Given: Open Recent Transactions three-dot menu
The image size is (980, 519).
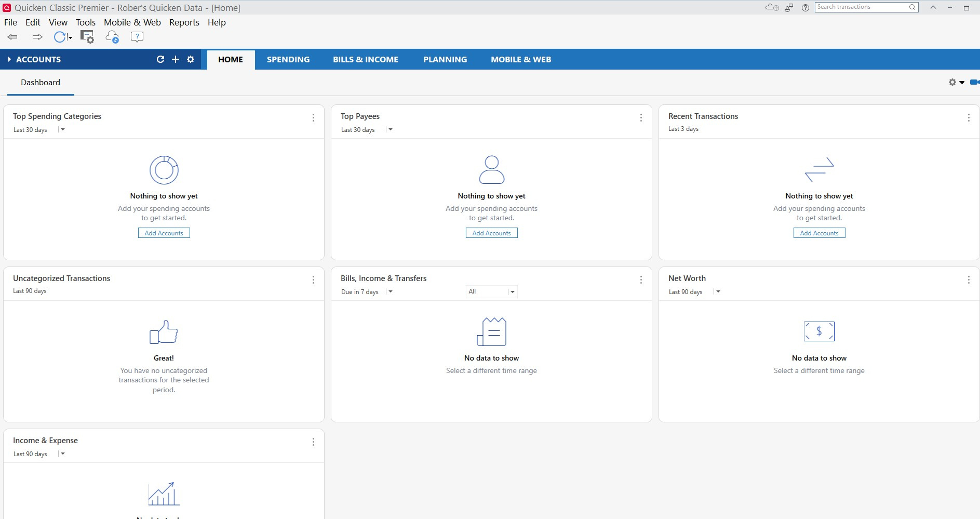Looking at the screenshot, I should pyautogui.click(x=969, y=118).
